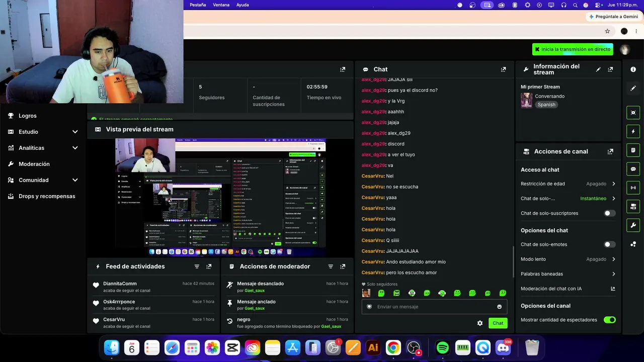Open Chrome three-dot menu

pyautogui.click(x=636, y=31)
